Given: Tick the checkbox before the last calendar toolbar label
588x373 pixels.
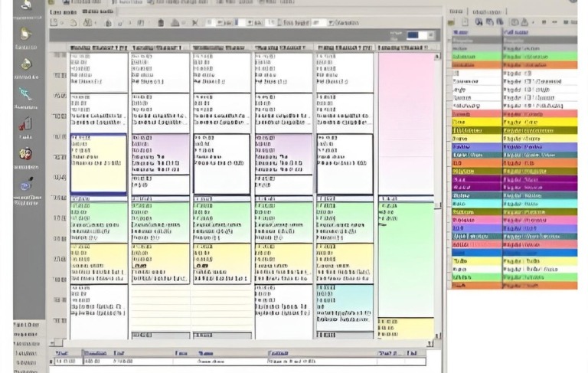Looking at the screenshot, I should click(331, 23).
